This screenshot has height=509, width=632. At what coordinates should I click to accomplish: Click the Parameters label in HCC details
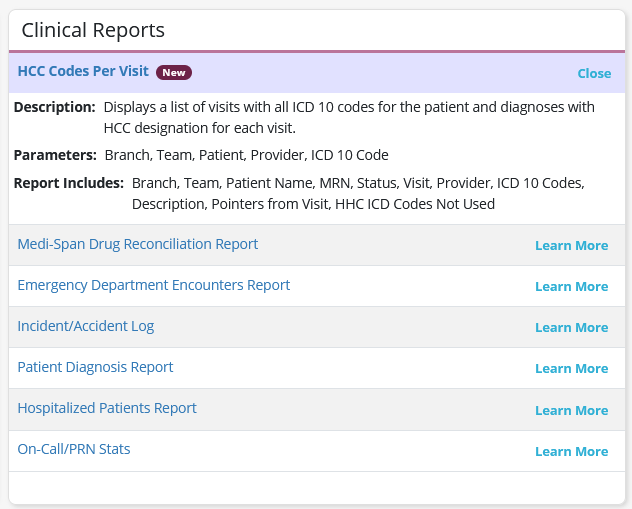(x=55, y=155)
